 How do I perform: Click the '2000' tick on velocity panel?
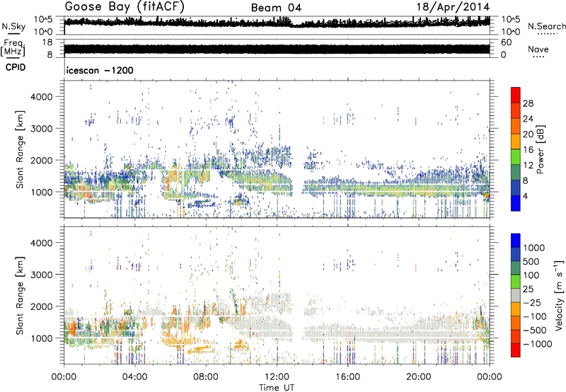(x=41, y=306)
